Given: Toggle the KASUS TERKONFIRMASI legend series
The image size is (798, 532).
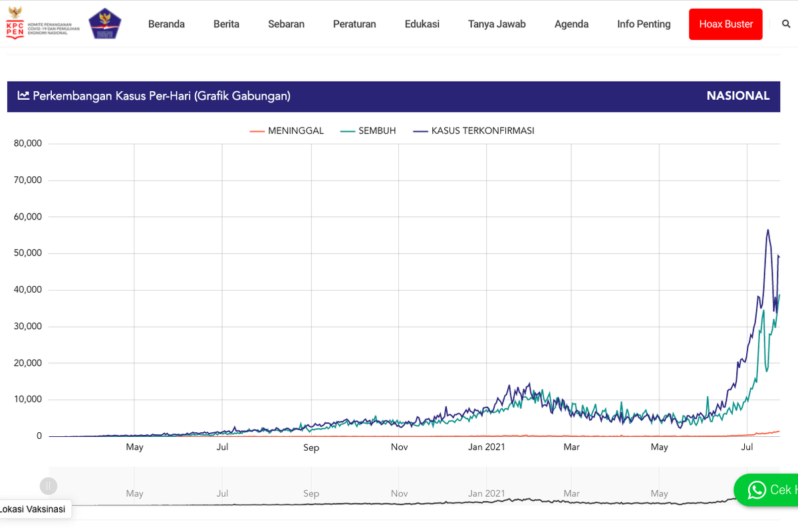Looking at the screenshot, I should [x=473, y=131].
